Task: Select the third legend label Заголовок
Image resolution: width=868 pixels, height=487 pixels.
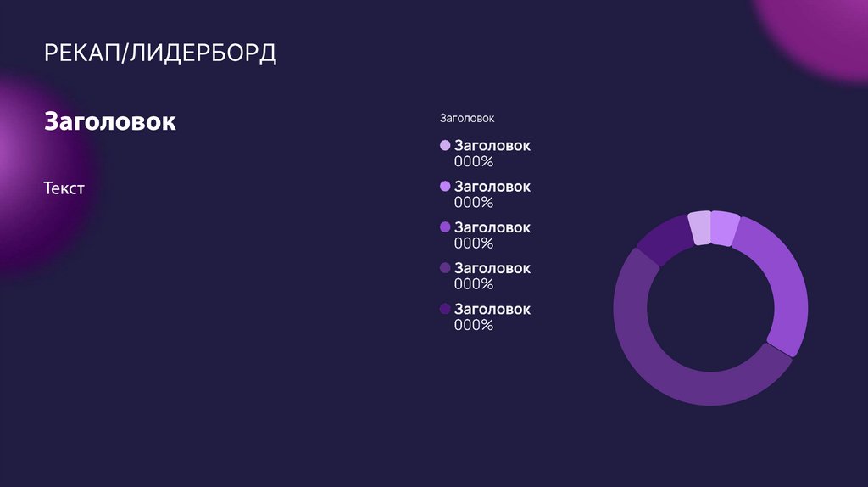Action: [x=492, y=227]
